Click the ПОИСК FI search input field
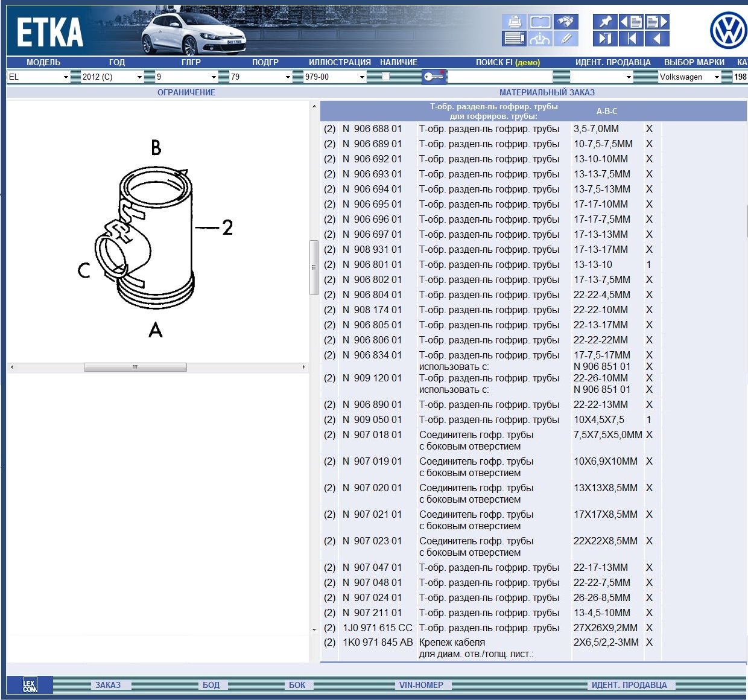 pyautogui.click(x=500, y=77)
